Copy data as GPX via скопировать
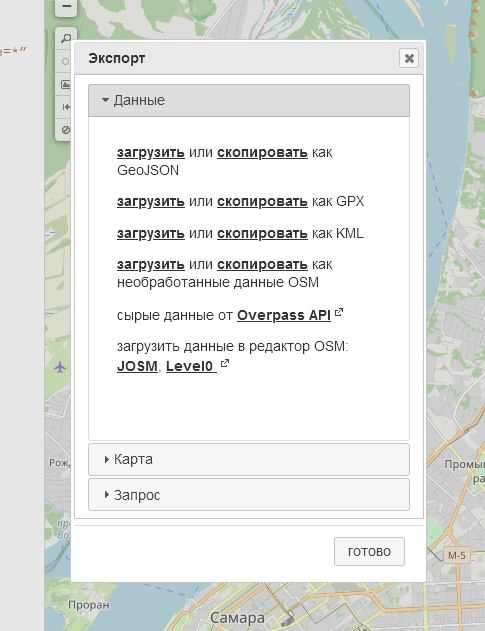 tap(262, 201)
